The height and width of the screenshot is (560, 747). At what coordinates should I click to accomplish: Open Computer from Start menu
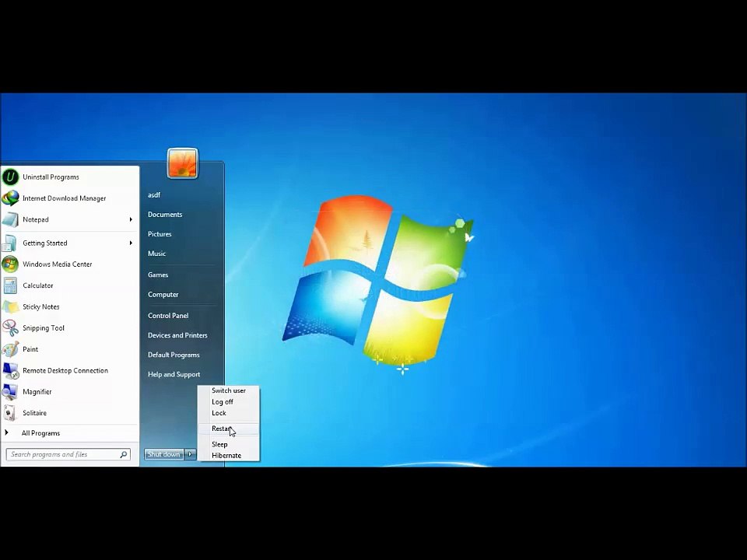(163, 294)
